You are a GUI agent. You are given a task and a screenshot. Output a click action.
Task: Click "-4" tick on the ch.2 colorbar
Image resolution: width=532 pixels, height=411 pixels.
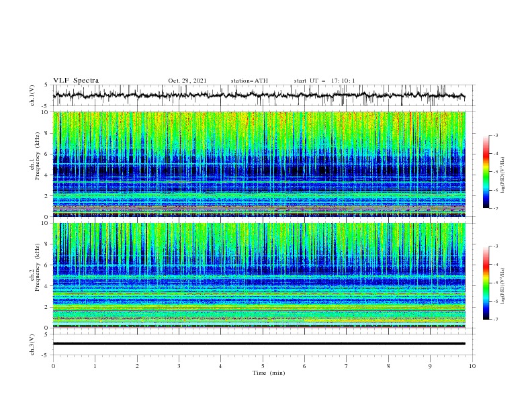click(x=496, y=265)
